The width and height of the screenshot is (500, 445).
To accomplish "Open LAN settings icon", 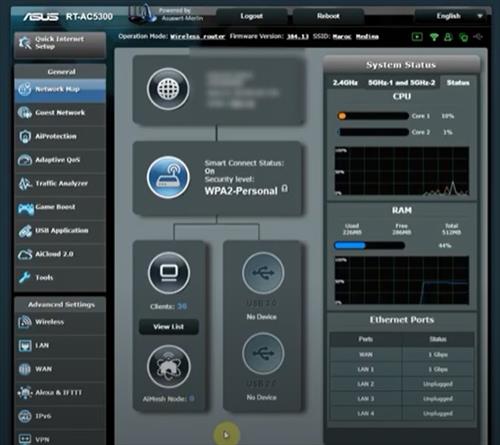I will [x=25, y=346].
